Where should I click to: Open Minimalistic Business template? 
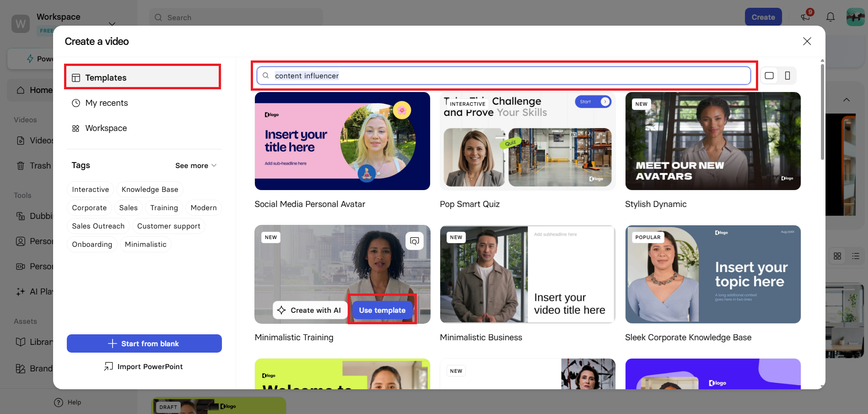click(x=528, y=274)
